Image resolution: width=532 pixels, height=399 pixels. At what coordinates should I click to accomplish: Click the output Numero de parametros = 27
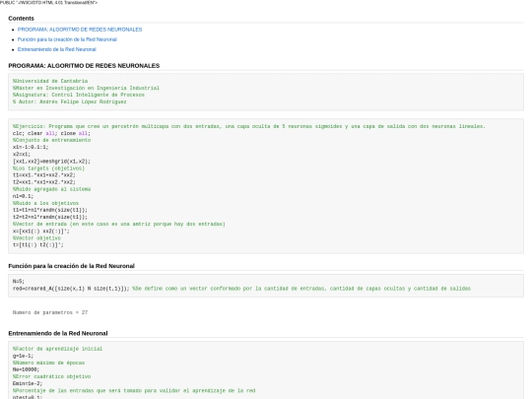[x=50, y=312]
